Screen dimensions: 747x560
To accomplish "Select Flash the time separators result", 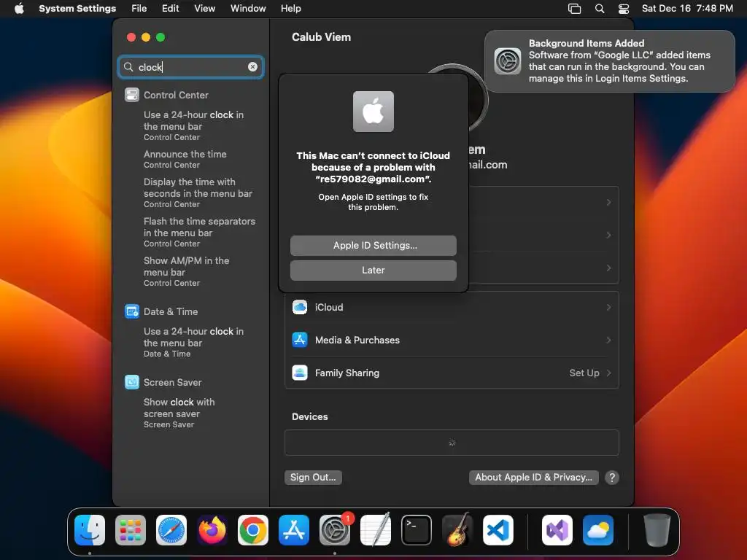I will [199, 233].
